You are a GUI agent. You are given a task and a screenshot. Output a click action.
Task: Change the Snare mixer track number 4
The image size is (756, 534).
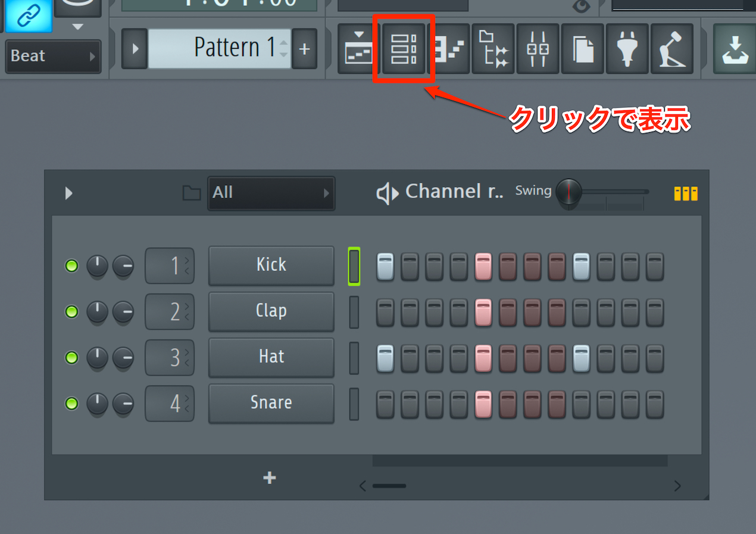170,404
